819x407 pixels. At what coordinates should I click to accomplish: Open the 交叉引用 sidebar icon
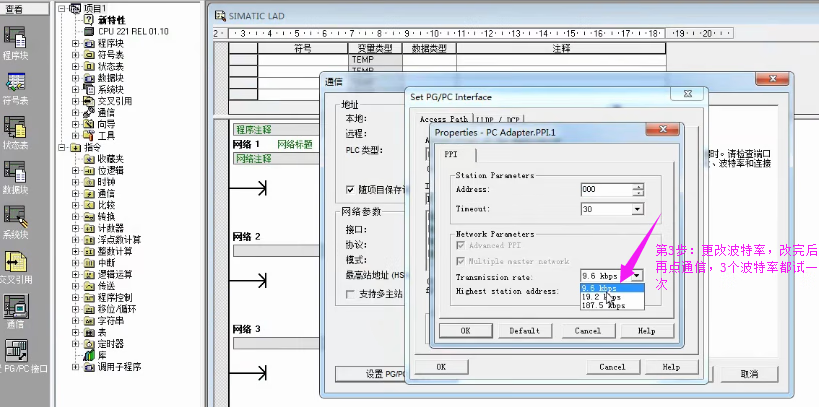click(x=16, y=262)
